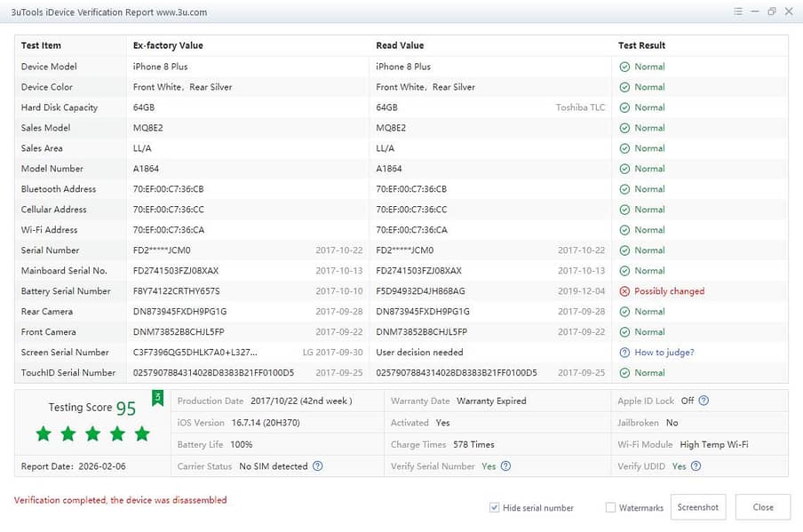803x532 pixels.
Task: Click the ex-factory Model Number value A1864
Action: [x=146, y=169]
